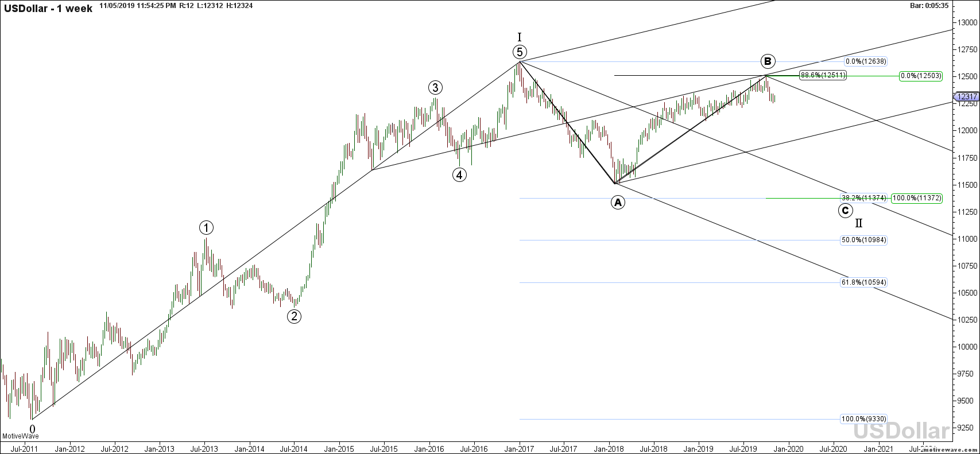The width and height of the screenshot is (980, 454).
Task: Click the circled wave 3 label
Action: point(435,88)
